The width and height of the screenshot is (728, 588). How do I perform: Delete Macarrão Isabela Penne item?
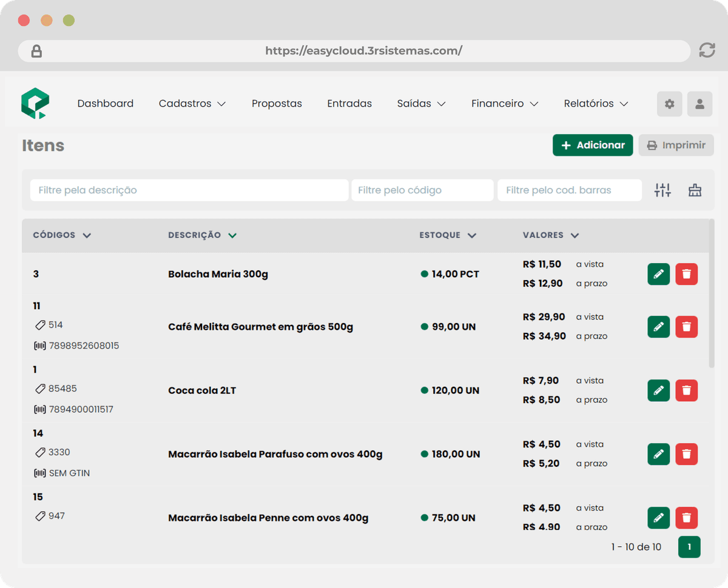point(687,518)
